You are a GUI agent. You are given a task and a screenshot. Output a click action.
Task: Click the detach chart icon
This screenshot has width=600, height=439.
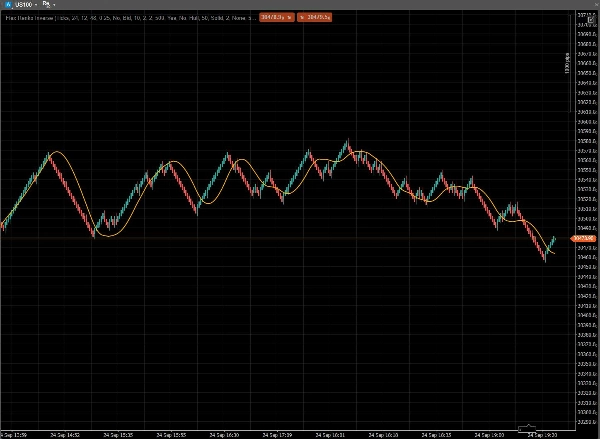coord(591,20)
